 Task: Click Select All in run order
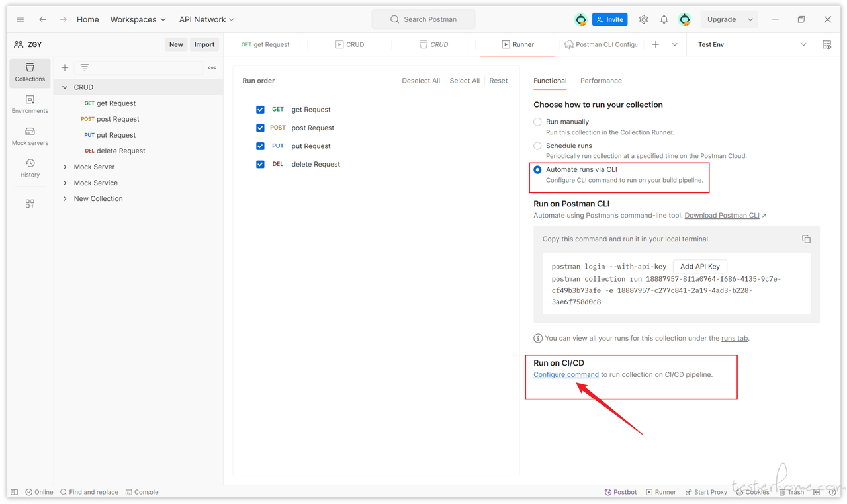pos(465,81)
